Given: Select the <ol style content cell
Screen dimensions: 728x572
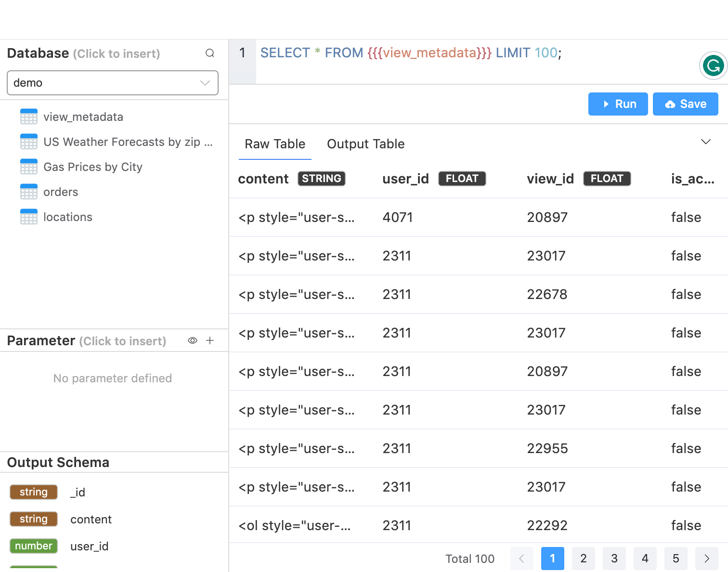Looking at the screenshot, I should click(295, 525).
